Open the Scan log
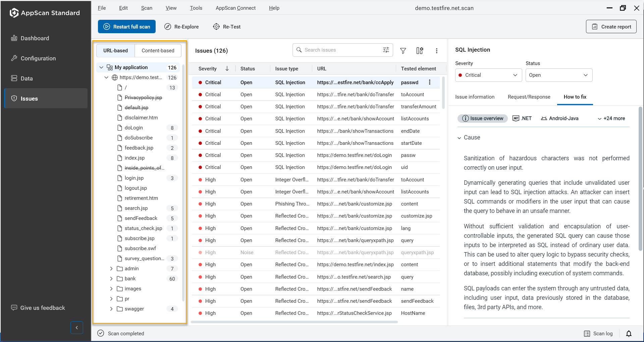The height and width of the screenshot is (342, 644). point(598,333)
